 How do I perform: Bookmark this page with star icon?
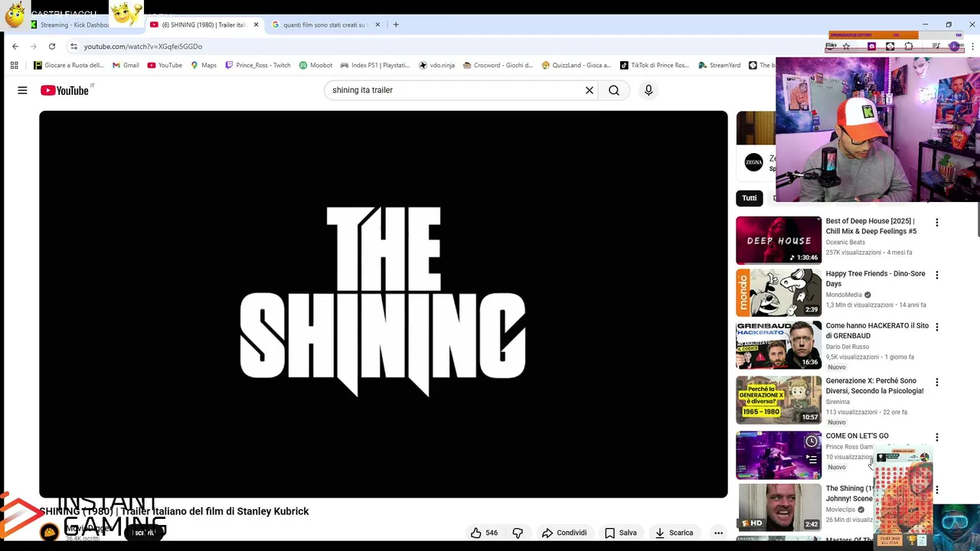click(x=846, y=46)
